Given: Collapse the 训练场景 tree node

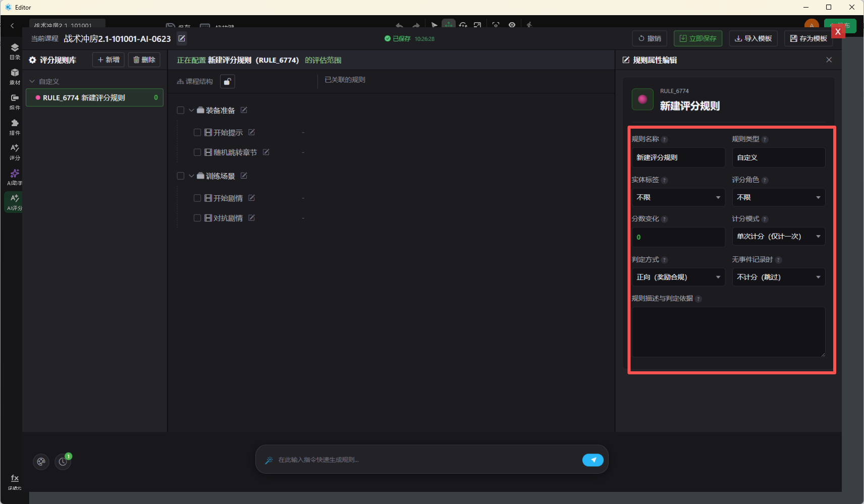Looking at the screenshot, I should [191, 176].
